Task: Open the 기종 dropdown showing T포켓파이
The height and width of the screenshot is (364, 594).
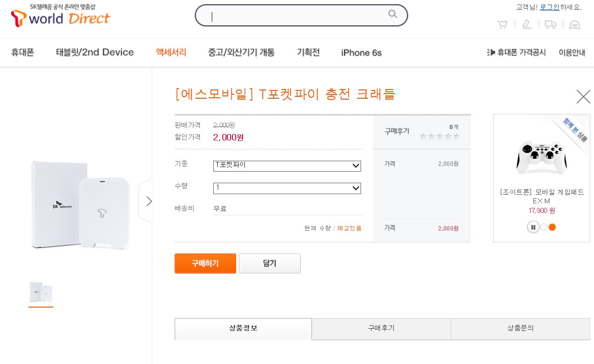Action: click(x=287, y=166)
